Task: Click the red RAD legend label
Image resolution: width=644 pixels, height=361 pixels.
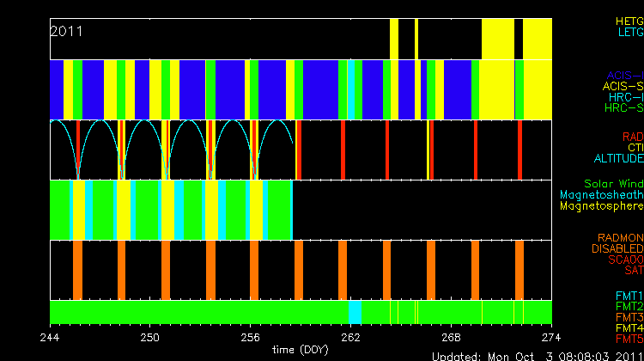Action: coord(632,137)
